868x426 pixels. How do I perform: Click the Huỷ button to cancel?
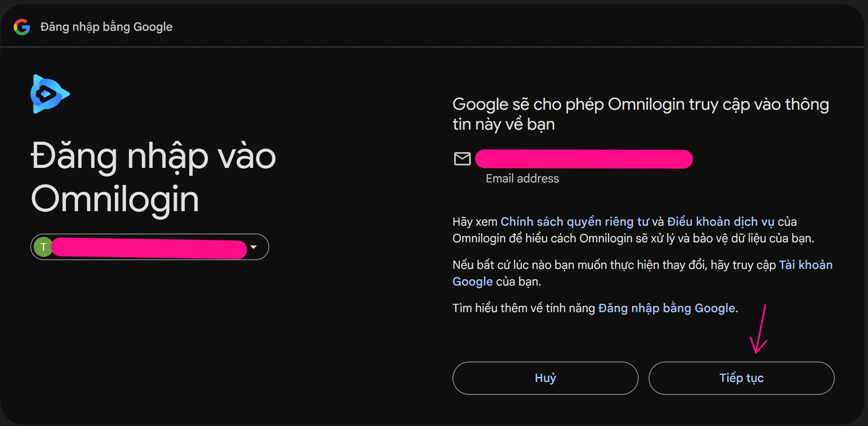545,378
